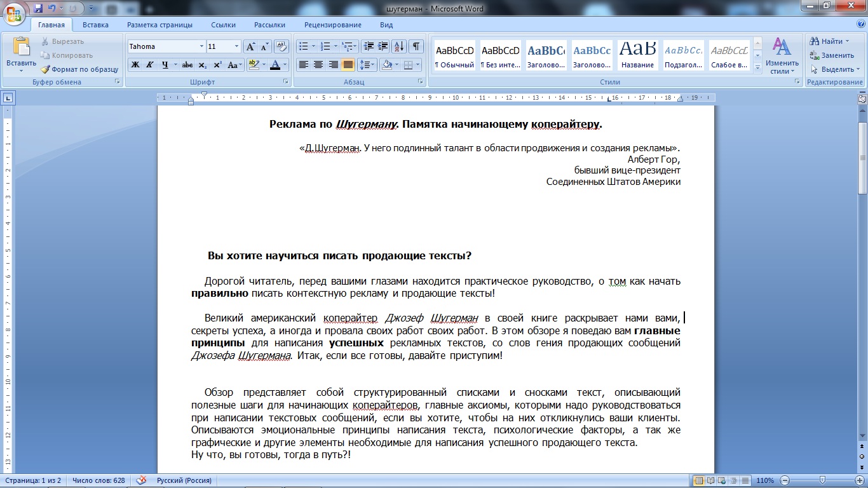Shrink font size with the smaller A icon

click(264, 46)
